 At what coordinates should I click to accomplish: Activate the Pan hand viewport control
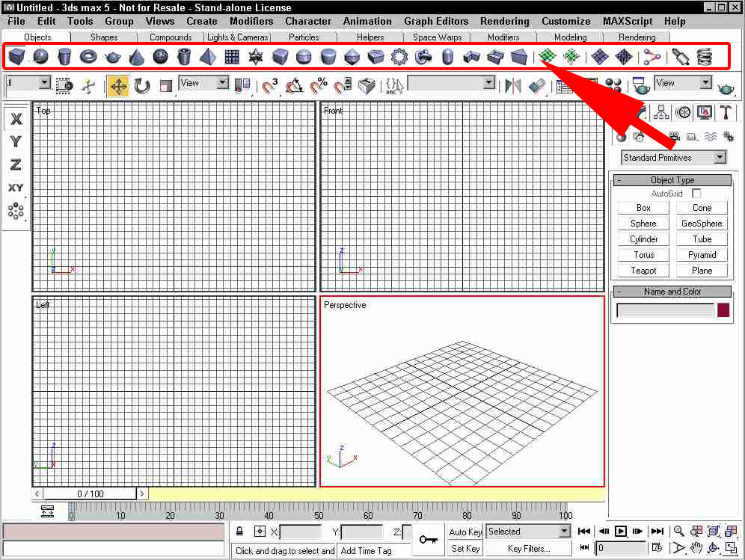(x=696, y=547)
